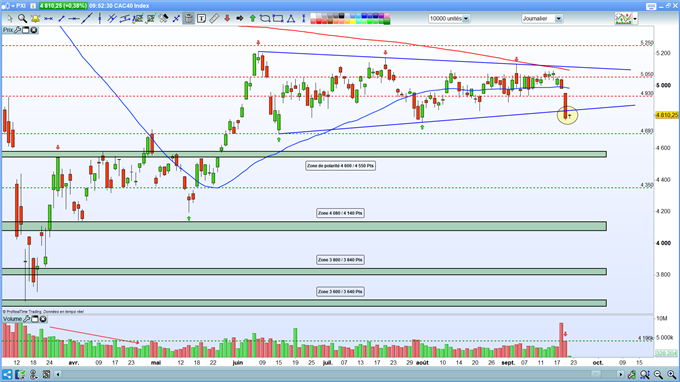The image size is (680, 382).
Task: Zoom in with the plus magnifier
Action: 671,374
